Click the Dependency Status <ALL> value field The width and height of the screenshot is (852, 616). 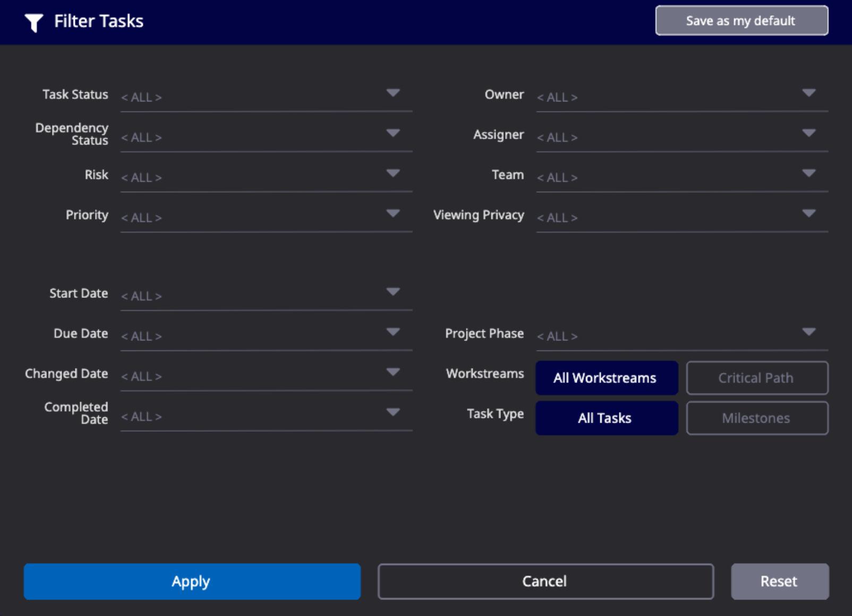point(266,137)
